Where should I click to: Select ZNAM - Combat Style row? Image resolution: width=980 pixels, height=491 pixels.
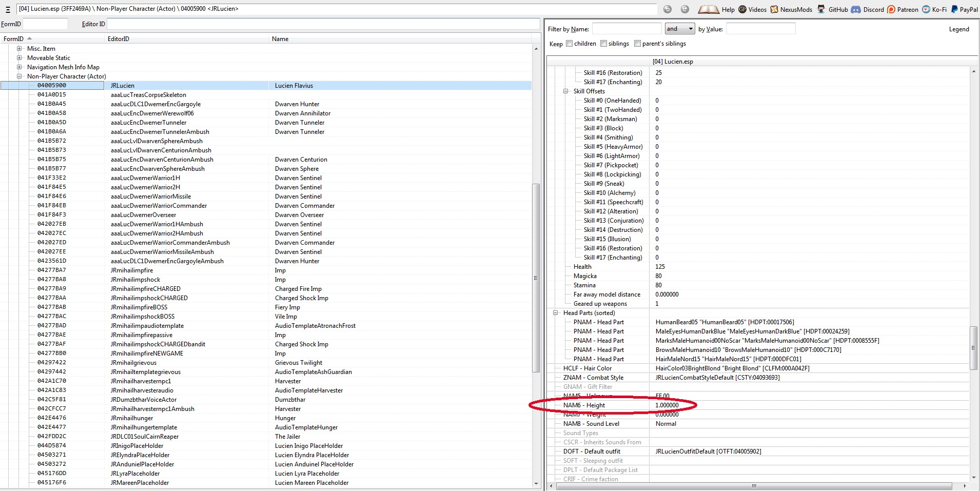click(758, 378)
